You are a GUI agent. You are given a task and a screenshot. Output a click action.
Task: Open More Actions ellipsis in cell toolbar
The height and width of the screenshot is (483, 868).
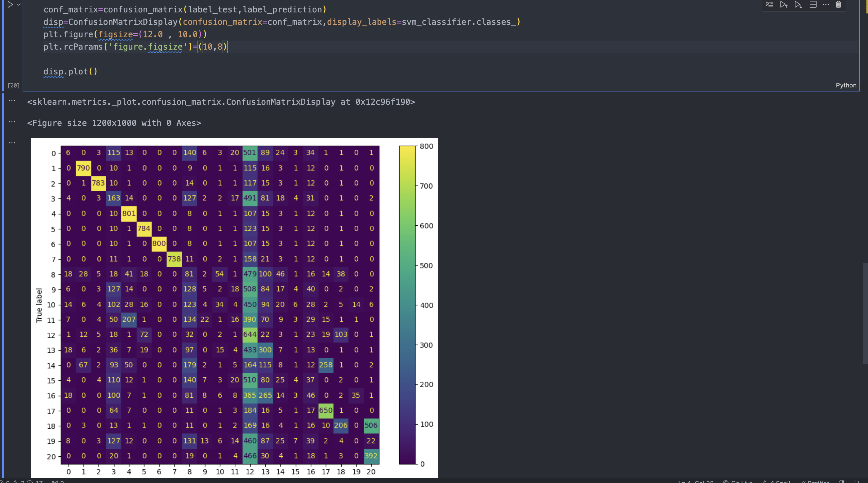826,4
